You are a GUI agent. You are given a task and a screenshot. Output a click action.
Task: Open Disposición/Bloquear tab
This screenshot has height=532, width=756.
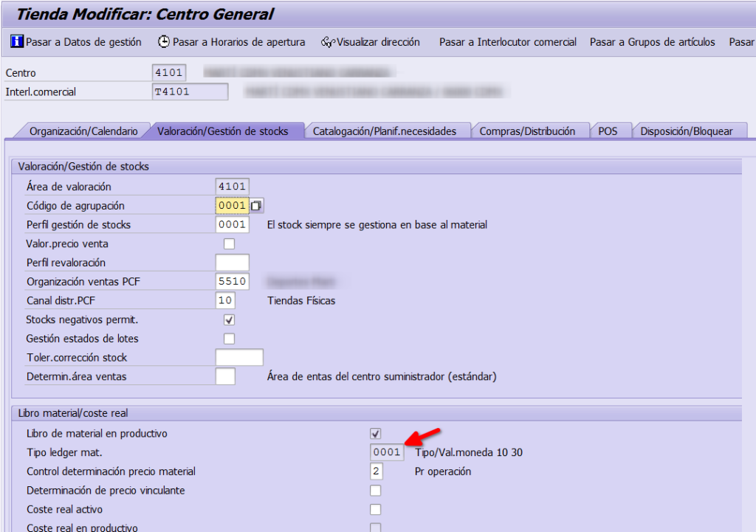[687, 131]
